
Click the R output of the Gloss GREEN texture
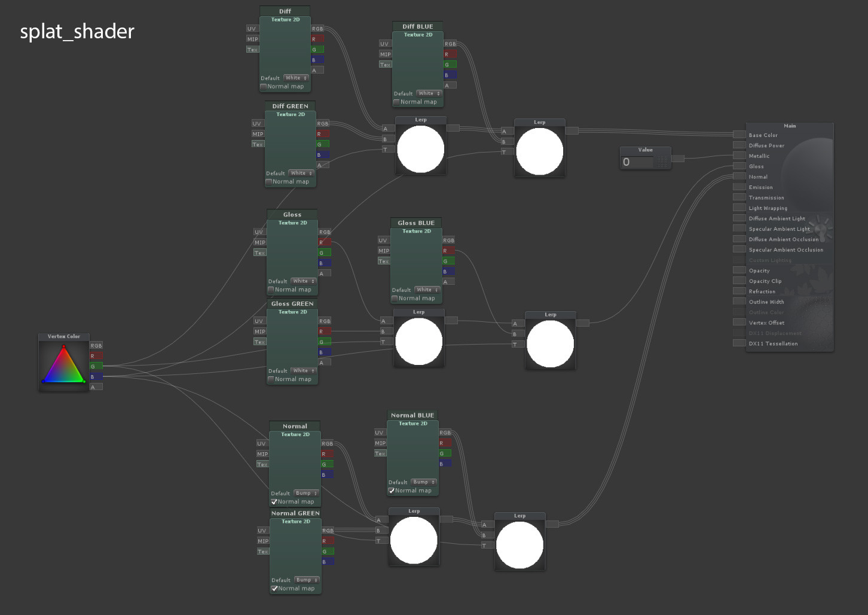pyautogui.click(x=323, y=331)
